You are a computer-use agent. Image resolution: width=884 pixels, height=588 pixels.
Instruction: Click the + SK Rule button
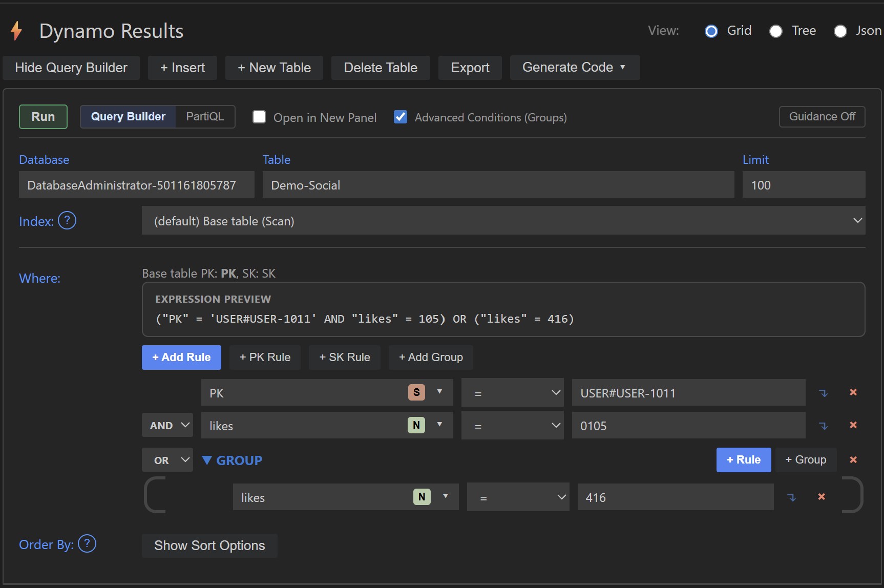[x=345, y=358]
